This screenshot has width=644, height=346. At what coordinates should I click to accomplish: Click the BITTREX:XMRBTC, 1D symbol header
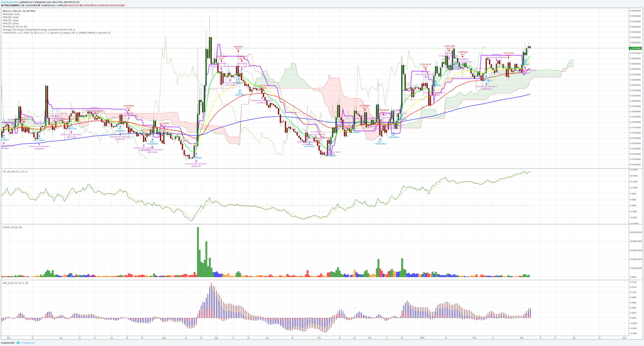(13, 5)
